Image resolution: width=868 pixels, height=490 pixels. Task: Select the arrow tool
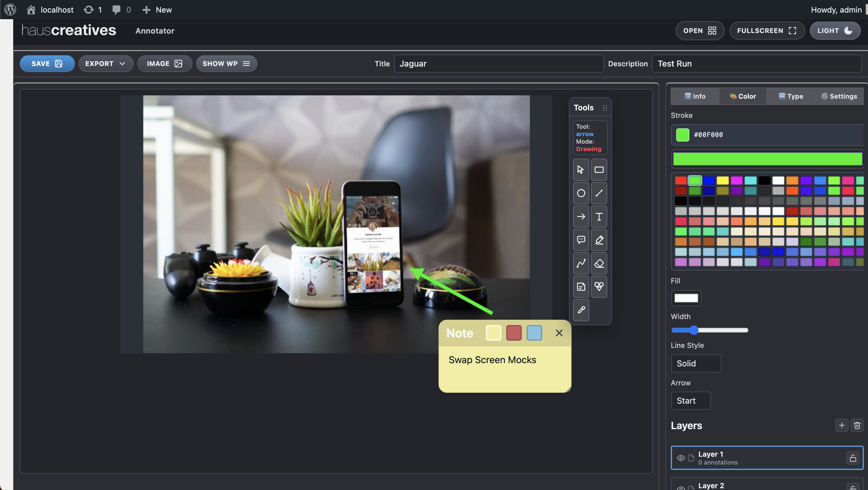click(x=581, y=217)
